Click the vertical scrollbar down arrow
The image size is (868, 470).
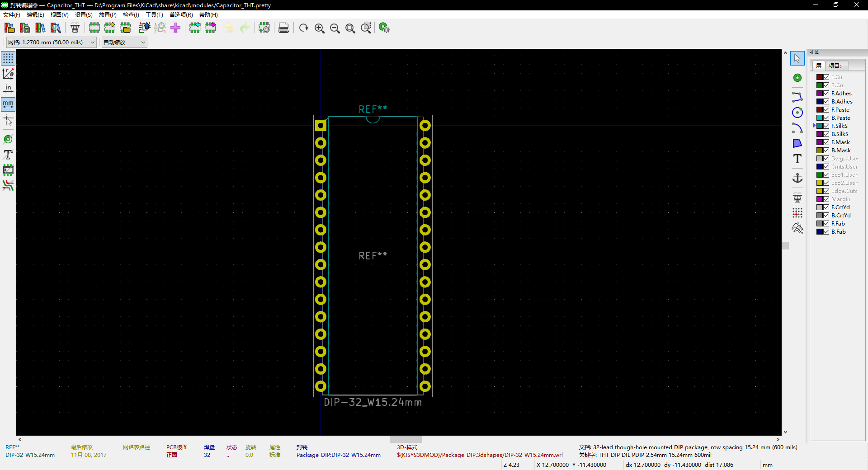pyautogui.click(x=785, y=432)
